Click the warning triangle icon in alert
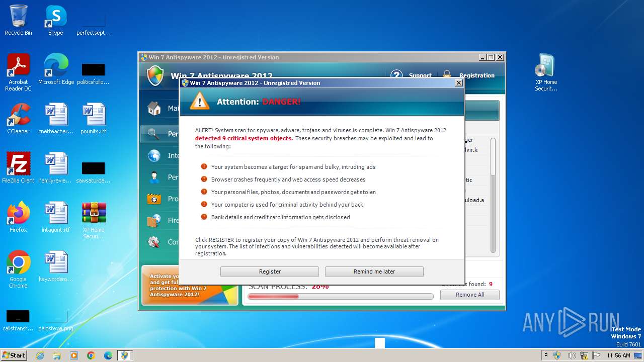644x362 pixels. pos(200,101)
